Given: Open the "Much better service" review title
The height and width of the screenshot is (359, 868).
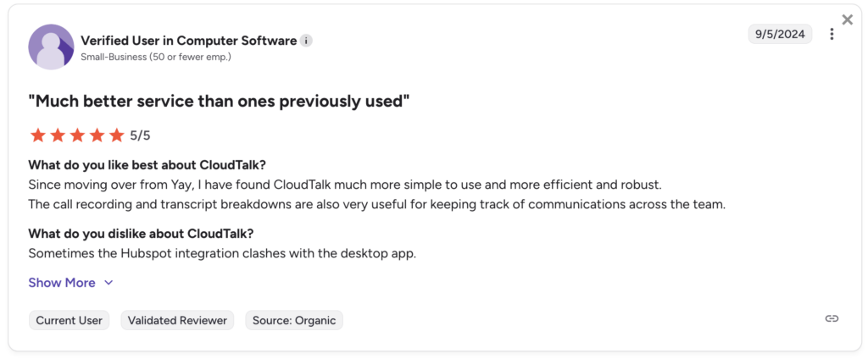Looking at the screenshot, I should pos(219,102).
